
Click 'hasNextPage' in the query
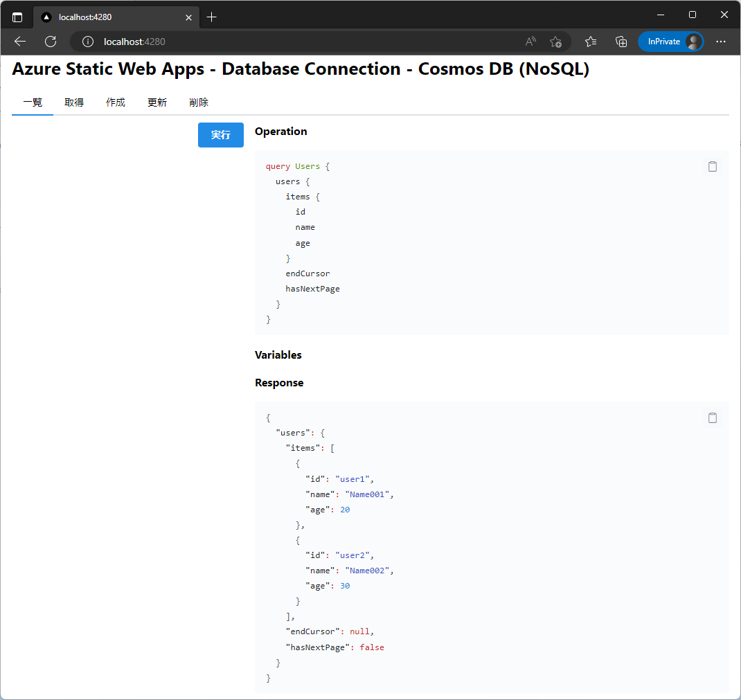click(312, 289)
